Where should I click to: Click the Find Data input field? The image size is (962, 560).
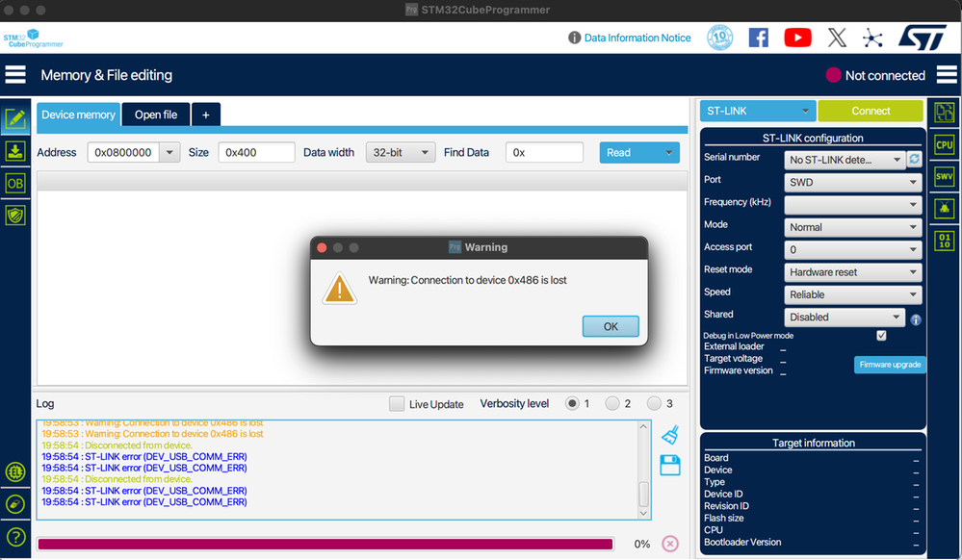click(544, 152)
